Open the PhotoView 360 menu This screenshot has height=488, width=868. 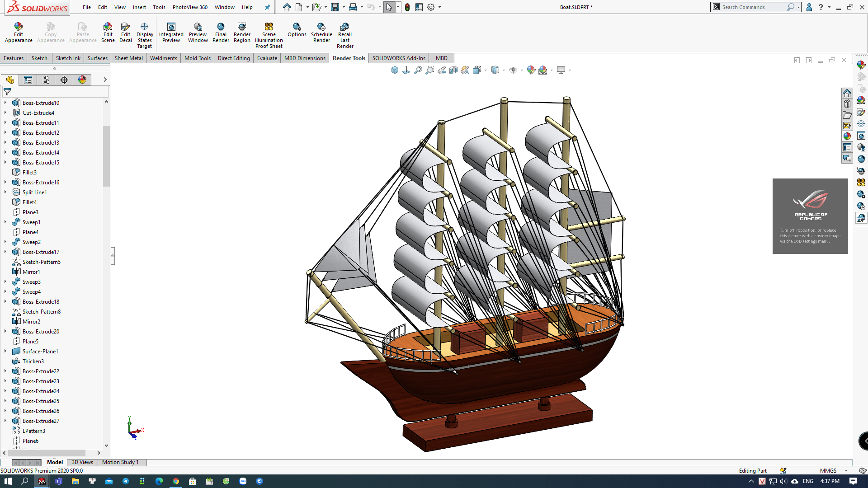pyautogui.click(x=190, y=7)
